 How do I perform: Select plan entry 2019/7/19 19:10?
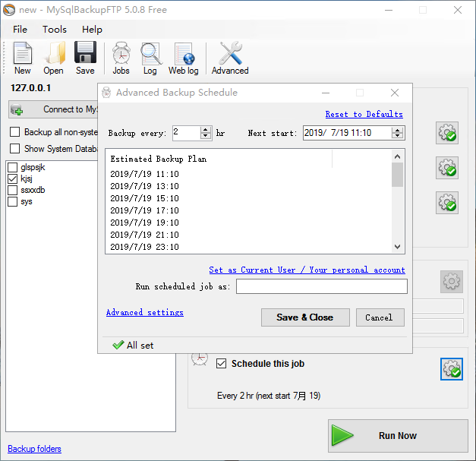pos(144,223)
